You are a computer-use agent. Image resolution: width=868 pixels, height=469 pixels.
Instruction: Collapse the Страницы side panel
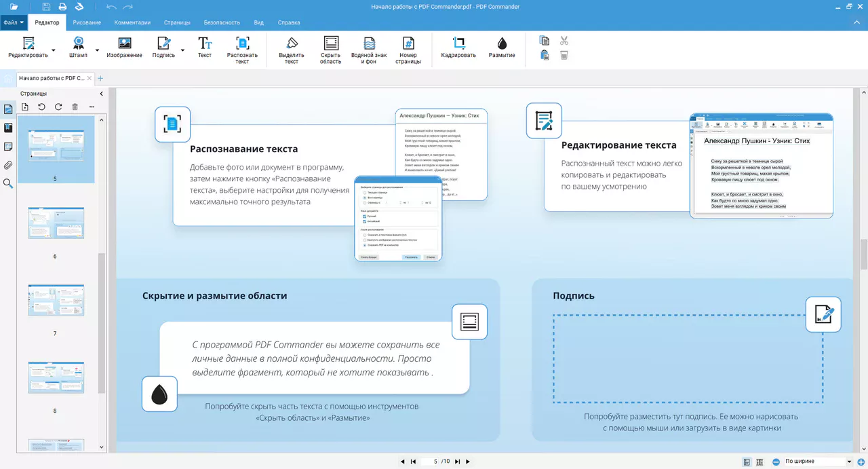pyautogui.click(x=102, y=94)
